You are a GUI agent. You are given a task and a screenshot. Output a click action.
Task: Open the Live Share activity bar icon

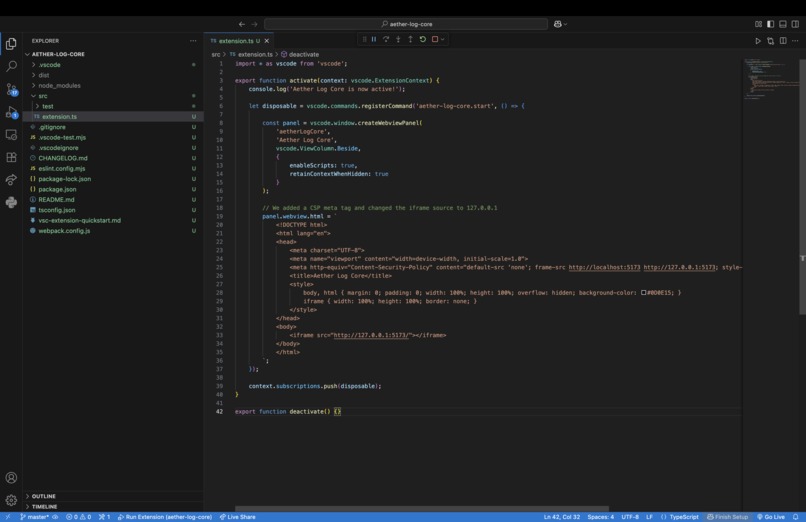pos(11,180)
